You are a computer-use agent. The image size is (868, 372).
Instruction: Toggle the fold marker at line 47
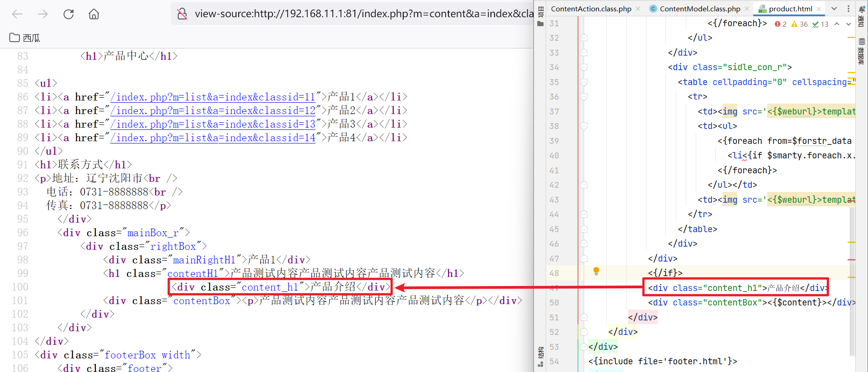(584, 258)
